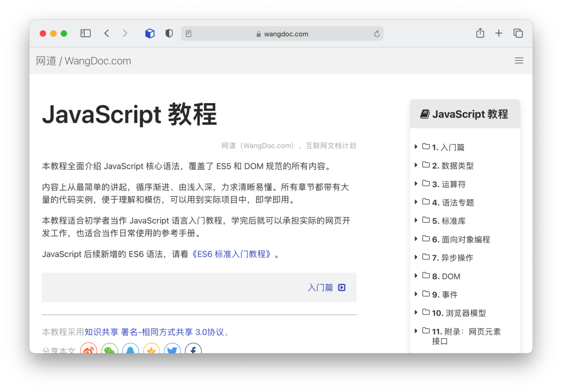The image size is (562, 392).
Task: Share via the star Qzone icon
Action: [151, 349]
